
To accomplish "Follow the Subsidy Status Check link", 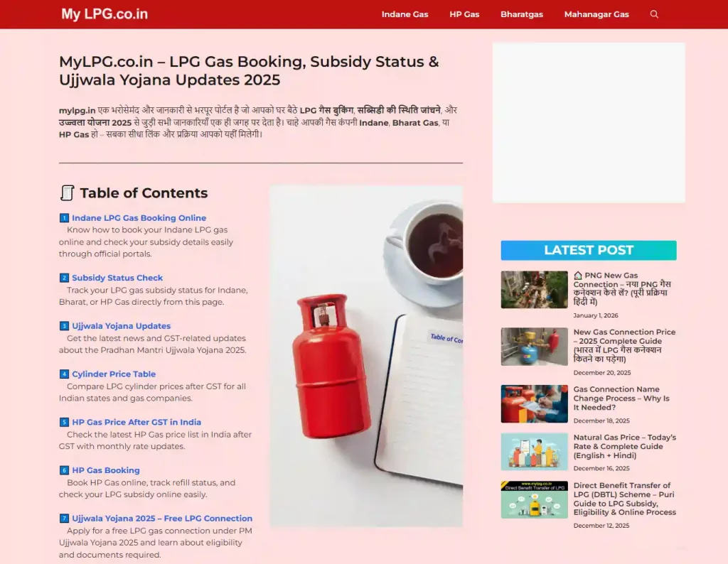I will tap(117, 278).
